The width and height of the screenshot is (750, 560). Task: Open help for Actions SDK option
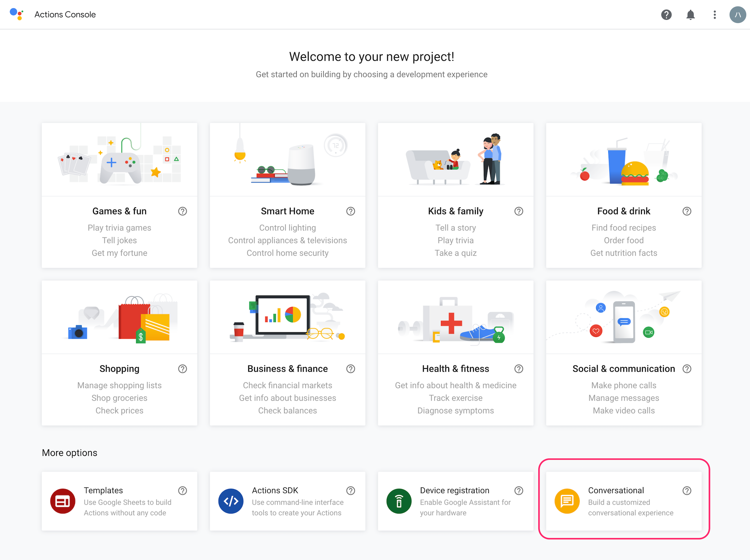tap(350, 490)
